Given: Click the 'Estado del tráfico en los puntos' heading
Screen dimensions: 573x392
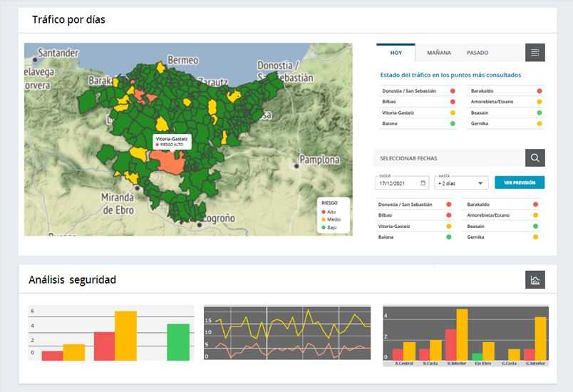Looking at the screenshot, I should coord(450,75).
